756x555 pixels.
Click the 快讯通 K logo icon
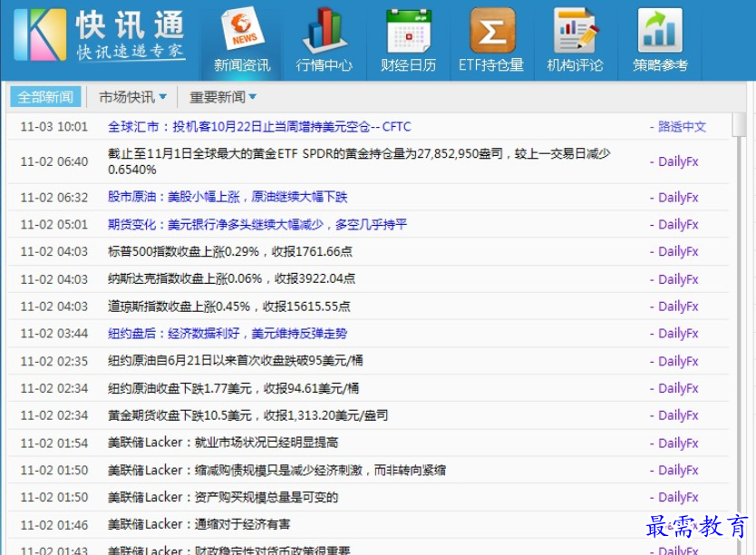click(40, 34)
